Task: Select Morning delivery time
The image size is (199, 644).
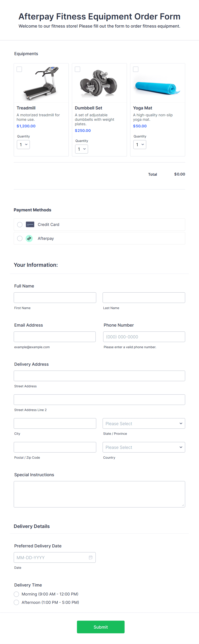Action: coord(16,594)
